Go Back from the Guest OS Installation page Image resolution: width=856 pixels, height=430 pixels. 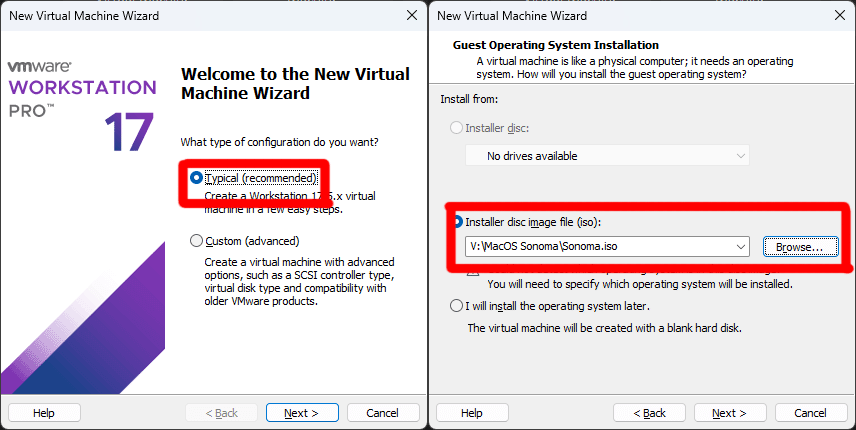click(x=649, y=413)
